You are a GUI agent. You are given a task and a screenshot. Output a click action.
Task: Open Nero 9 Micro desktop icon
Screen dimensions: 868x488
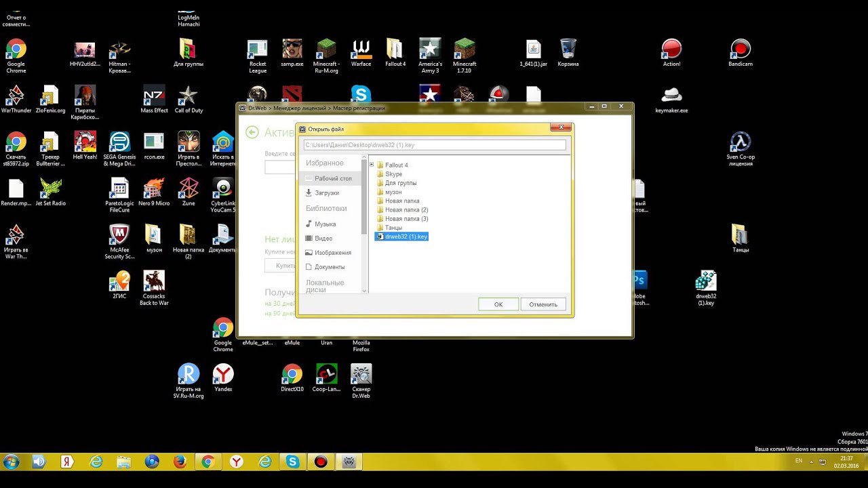click(x=154, y=192)
